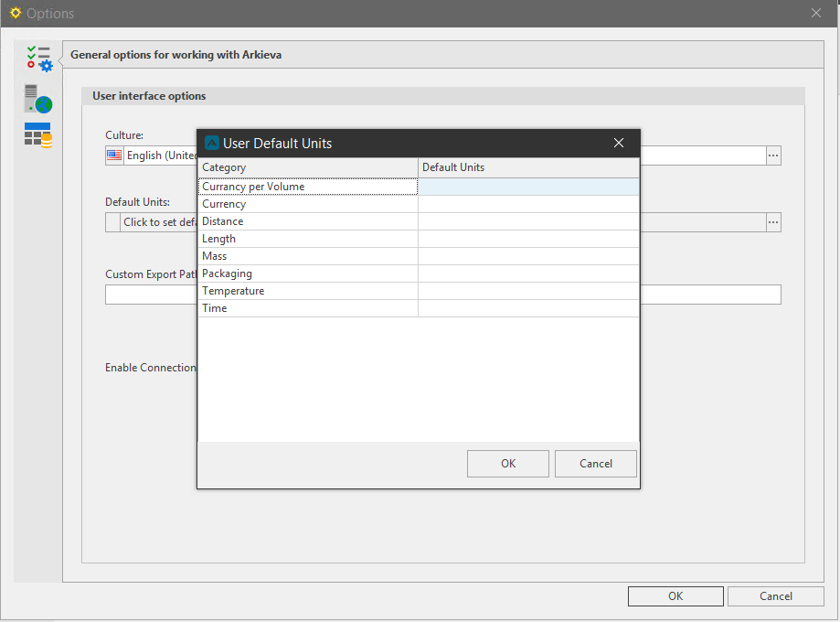Close the Options window
The width and height of the screenshot is (840, 622).
pyautogui.click(x=816, y=13)
